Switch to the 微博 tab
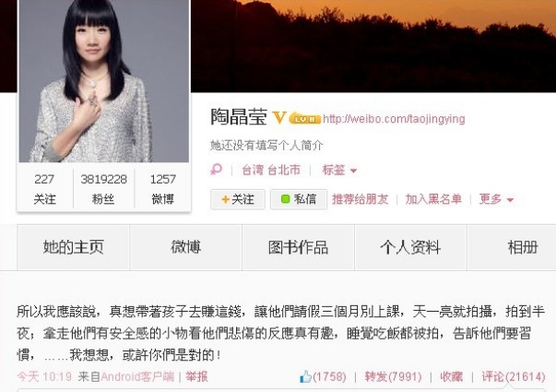The height and width of the screenshot is (392, 556). click(x=186, y=247)
